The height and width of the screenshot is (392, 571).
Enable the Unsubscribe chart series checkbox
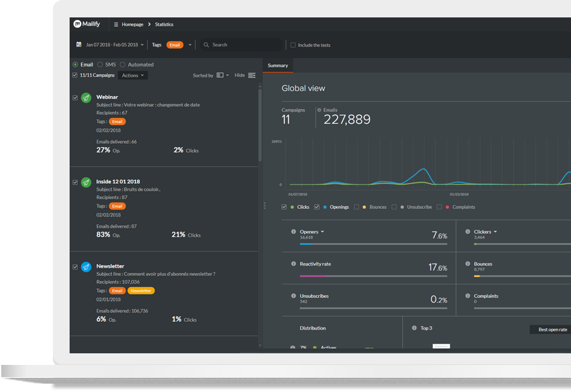(394, 207)
